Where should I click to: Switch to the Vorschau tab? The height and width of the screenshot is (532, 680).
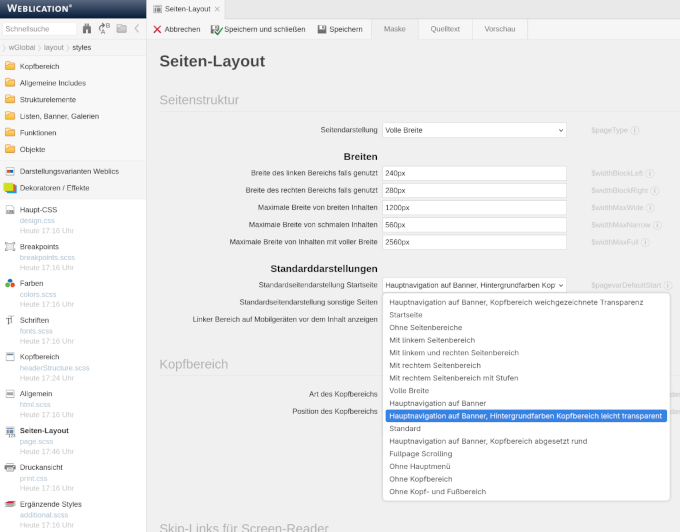tap(500, 29)
